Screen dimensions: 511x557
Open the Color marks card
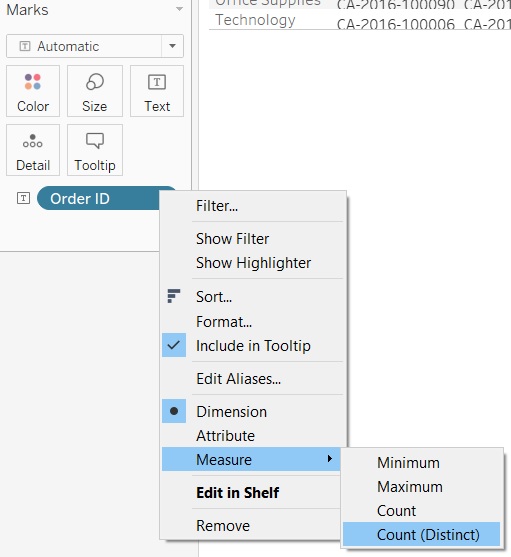tap(33, 91)
